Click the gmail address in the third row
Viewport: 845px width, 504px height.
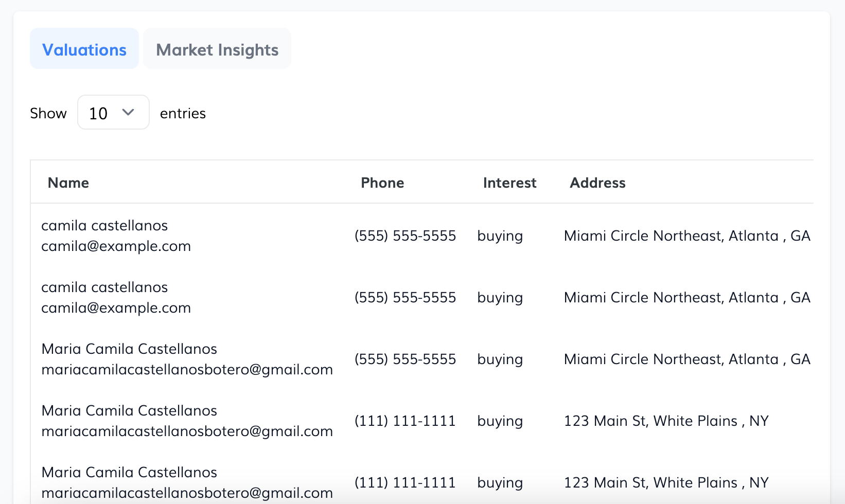pyautogui.click(x=187, y=369)
